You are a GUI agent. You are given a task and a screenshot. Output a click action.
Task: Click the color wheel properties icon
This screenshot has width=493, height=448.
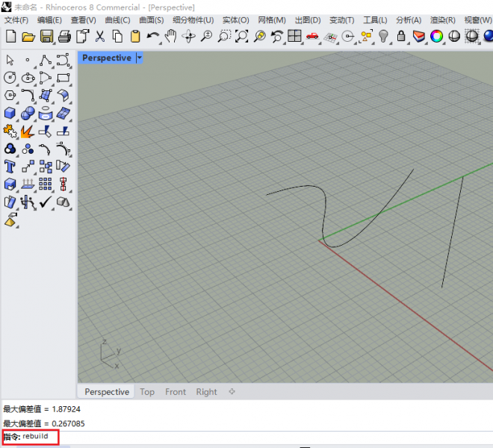click(x=436, y=37)
